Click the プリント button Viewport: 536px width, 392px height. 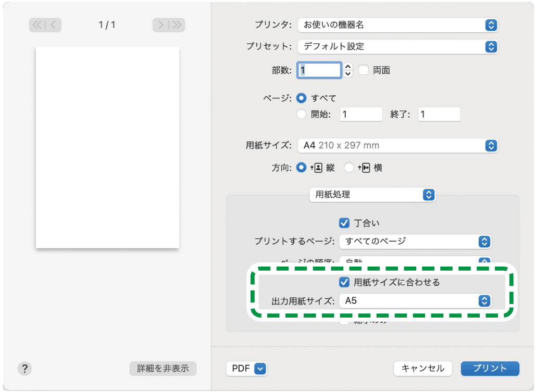coord(490,368)
